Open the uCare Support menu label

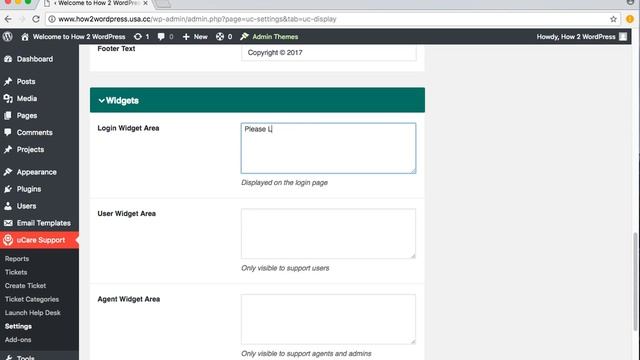(x=41, y=240)
